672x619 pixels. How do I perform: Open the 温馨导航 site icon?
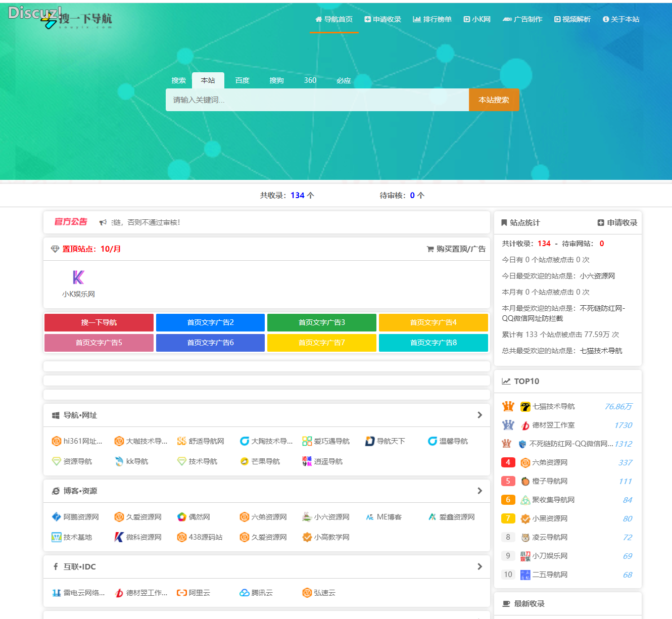pos(433,441)
